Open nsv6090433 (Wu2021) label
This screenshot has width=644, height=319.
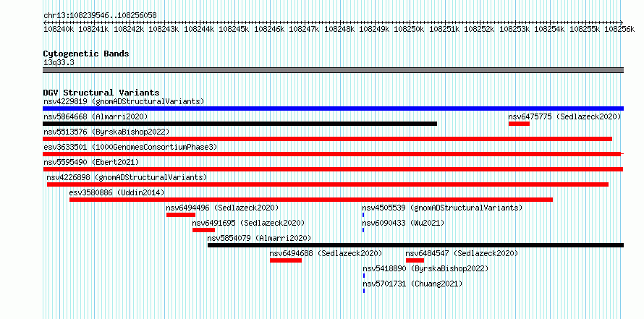[403, 223]
